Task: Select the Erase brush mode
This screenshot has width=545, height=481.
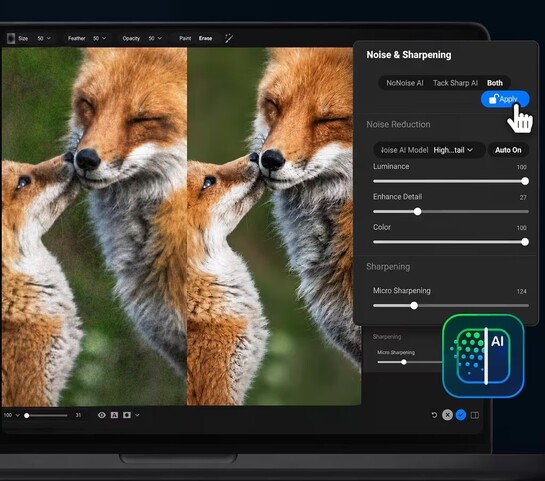Action: [x=205, y=38]
